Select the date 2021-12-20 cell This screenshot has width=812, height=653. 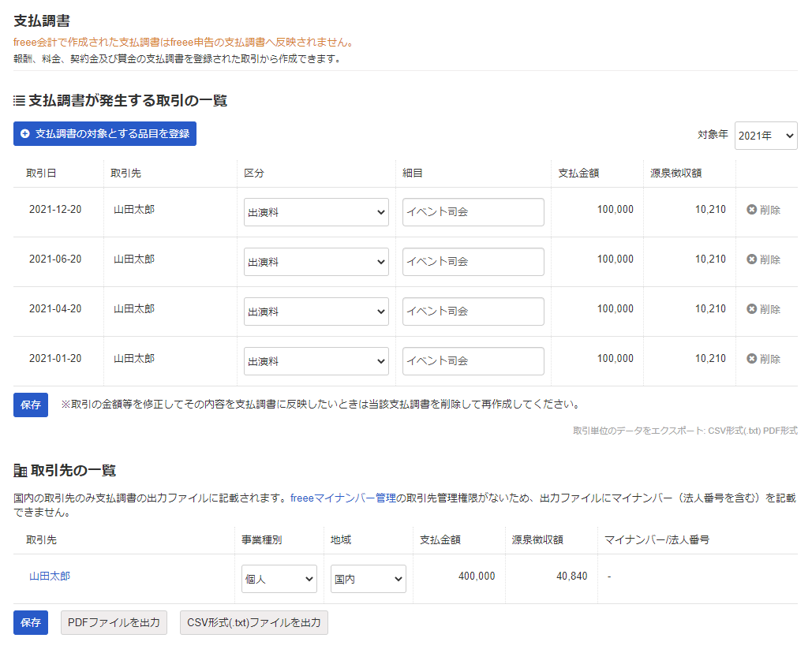click(x=55, y=210)
